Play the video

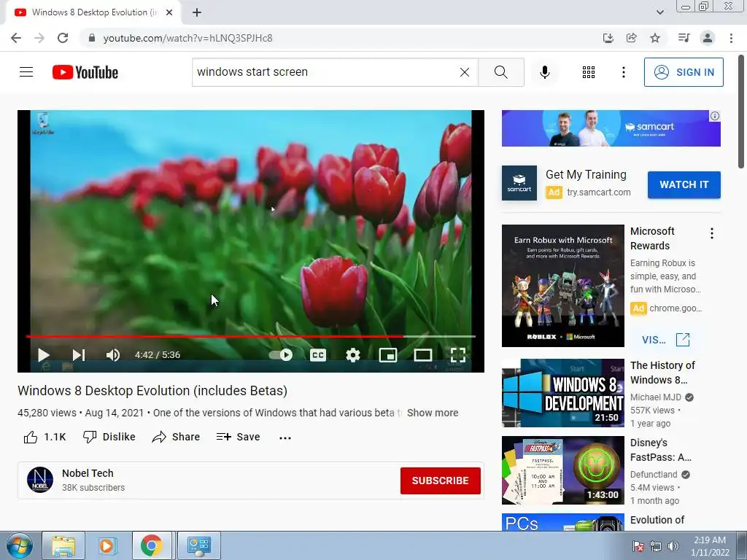coord(43,355)
